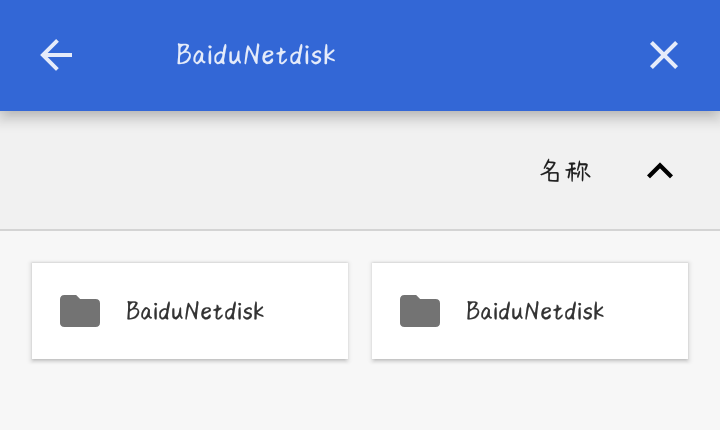The height and width of the screenshot is (430, 720).
Task: Click the gap between 名称 and the chevron
Action: pos(619,171)
